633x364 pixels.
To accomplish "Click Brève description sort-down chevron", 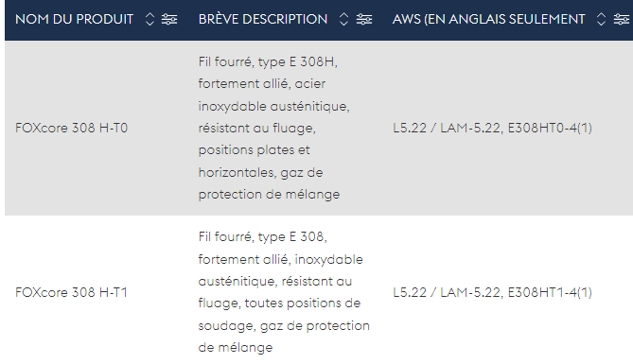I will 343,24.
